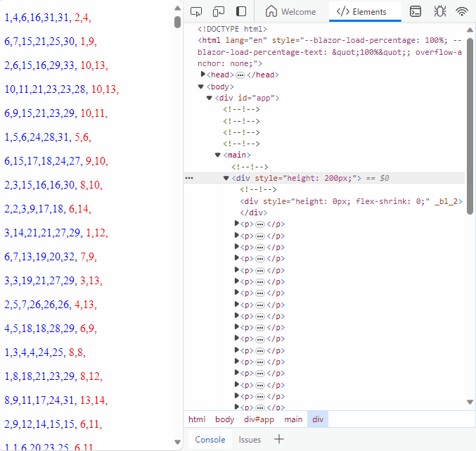The width and height of the screenshot is (476, 451).
Task: Expand the head element node
Action: 204,74
